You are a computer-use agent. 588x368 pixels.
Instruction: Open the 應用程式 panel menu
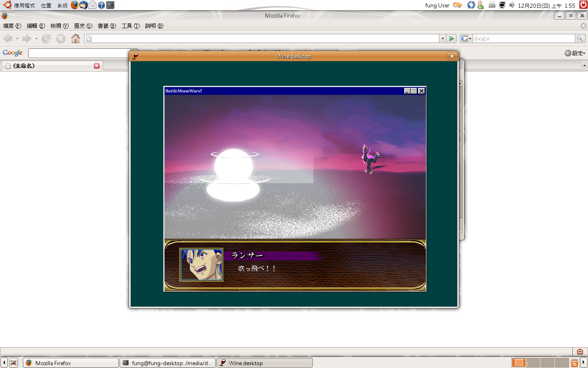(x=24, y=5)
